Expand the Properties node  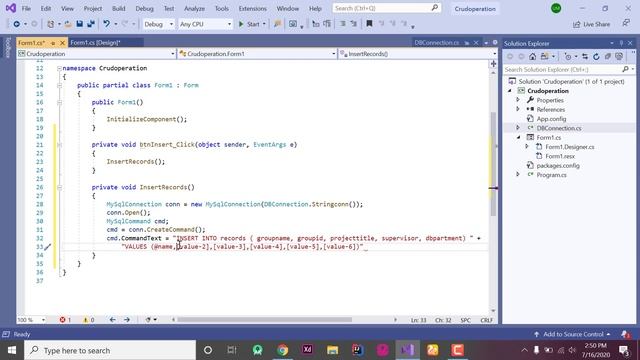tap(518, 100)
